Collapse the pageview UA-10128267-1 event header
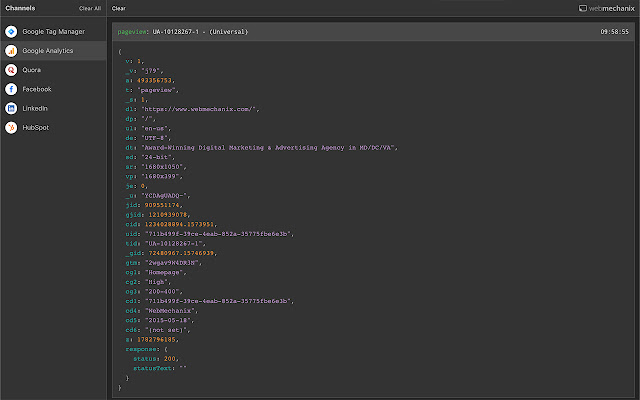Viewport: 640px width, 400px height. click(x=373, y=31)
